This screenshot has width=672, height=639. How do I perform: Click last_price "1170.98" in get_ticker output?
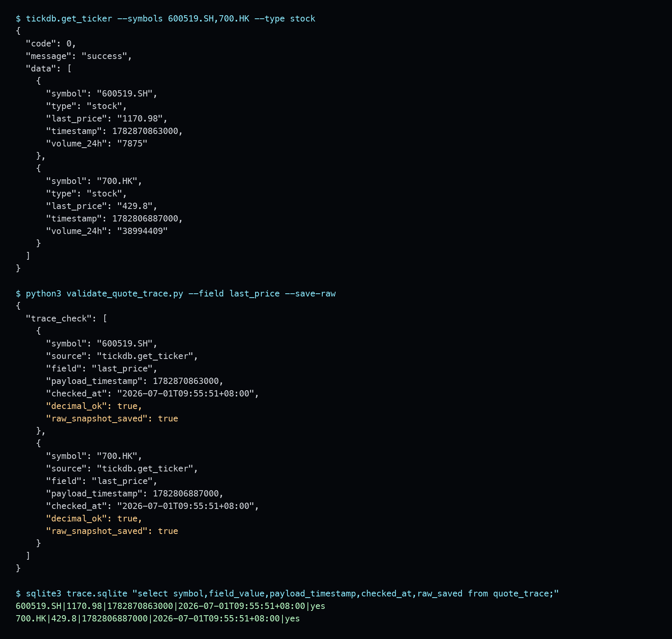click(x=107, y=119)
